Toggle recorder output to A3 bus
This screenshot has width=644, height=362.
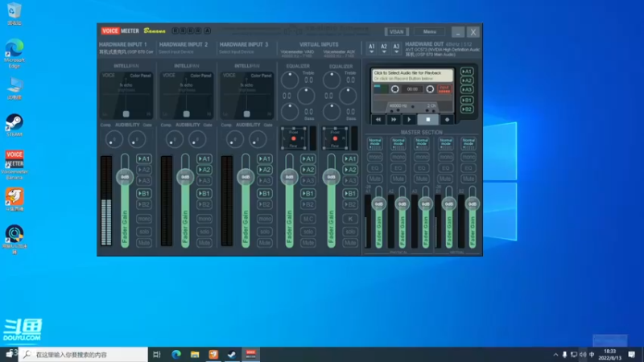467,89
